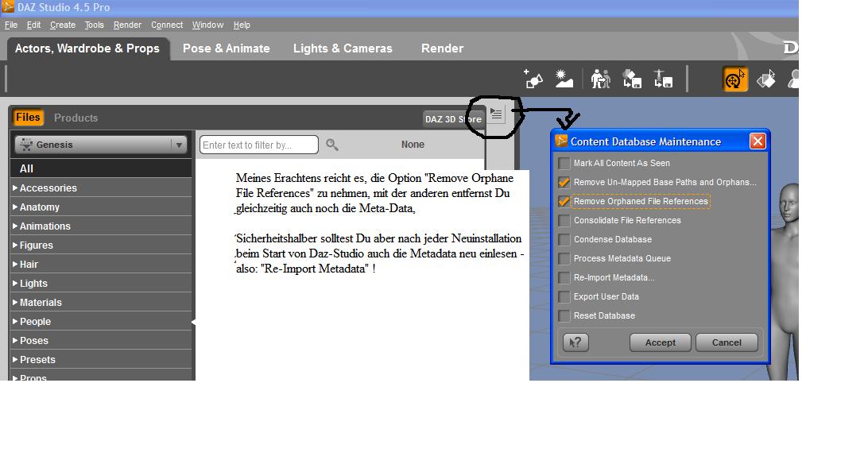The width and height of the screenshot is (868, 468).
Task: Switch to the Render activity tab
Action: coord(442,48)
